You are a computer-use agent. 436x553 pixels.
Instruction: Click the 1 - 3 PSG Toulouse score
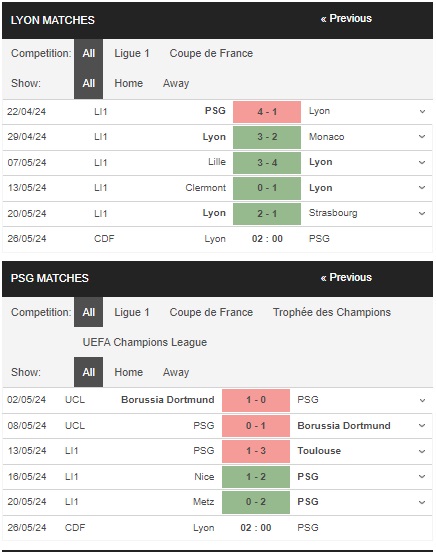(256, 451)
